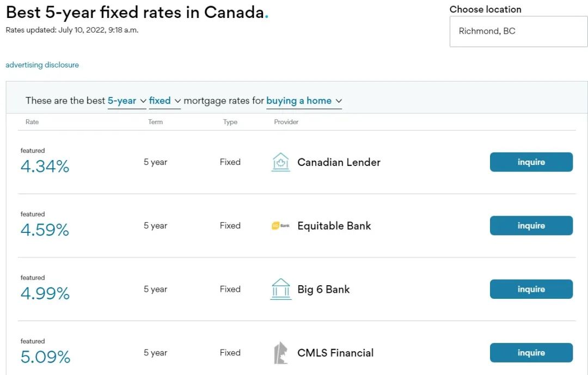The height and width of the screenshot is (375, 588).
Task: Open the advertising disclosure link
Action: [42, 65]
